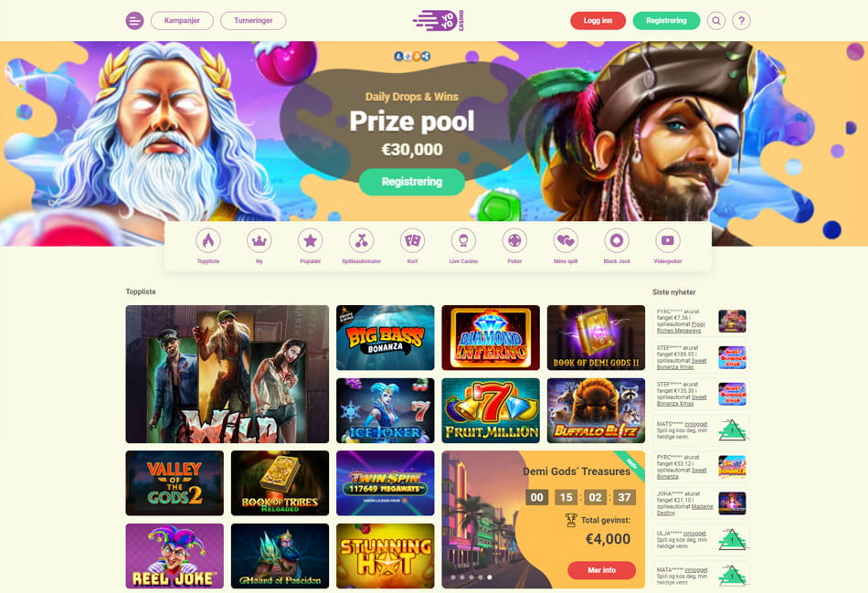Image resolution: width=868 pixels, height=593 pixels.
Task: Open the Populær star category icon
Action: (310, 241)
